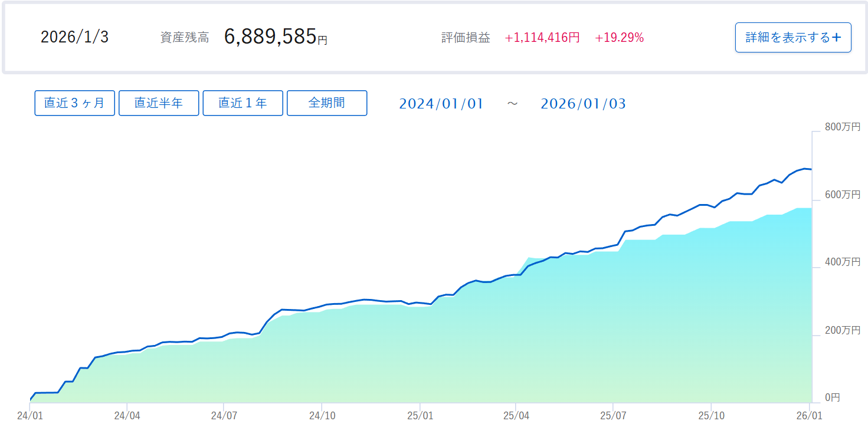Viewport: 868px width, 434px height.
Task: Click the 0円 axis label
Action: click(x=832, y=397)
